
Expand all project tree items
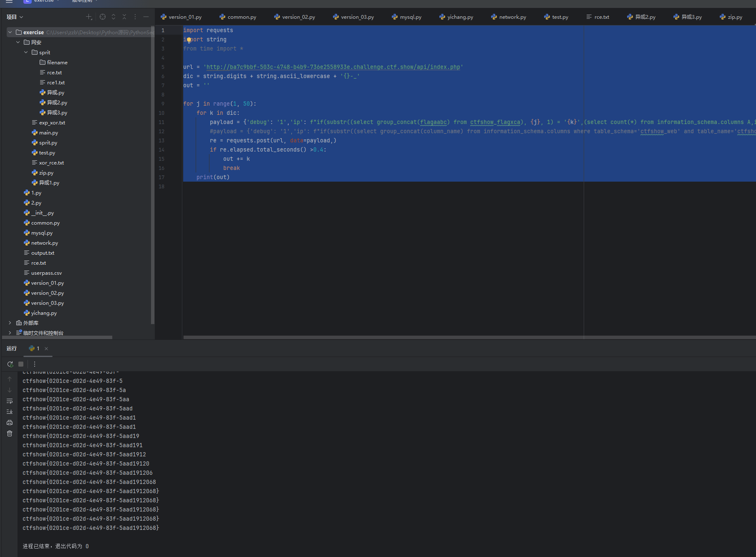pos(113,17)
